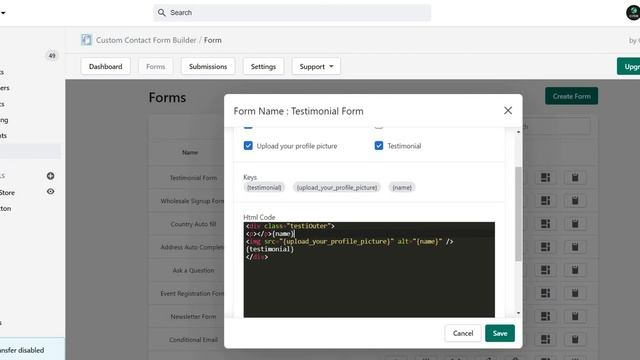This screenshot has height=360, width=640.
Task: Click the trash icon in Address Auto Complete row
Action: [x=575, y=247]
